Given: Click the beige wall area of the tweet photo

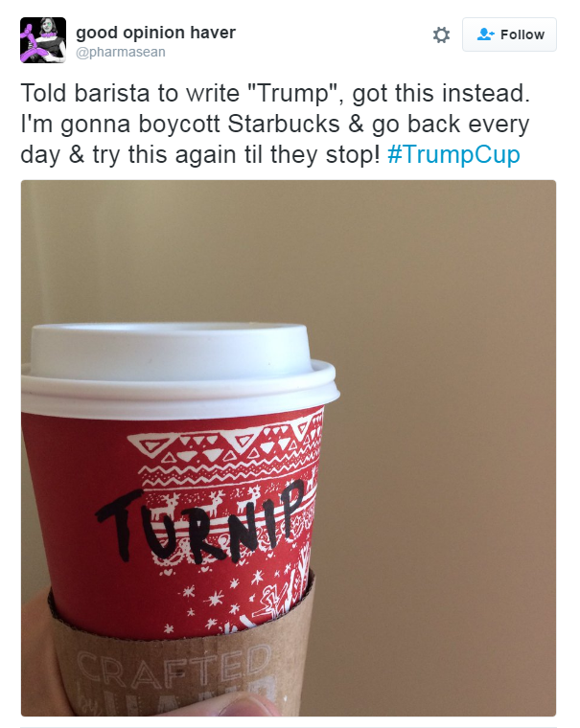Looking at the screenshot, I should (442, 418).
